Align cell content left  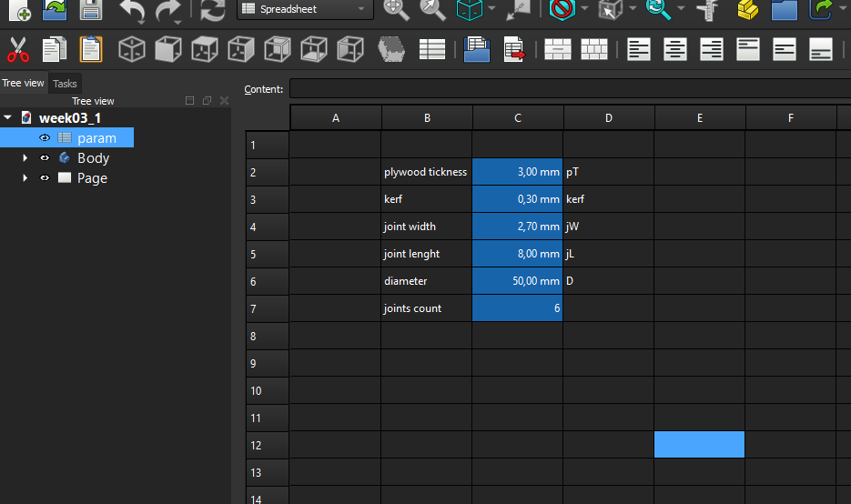click(x=639, y=49)
